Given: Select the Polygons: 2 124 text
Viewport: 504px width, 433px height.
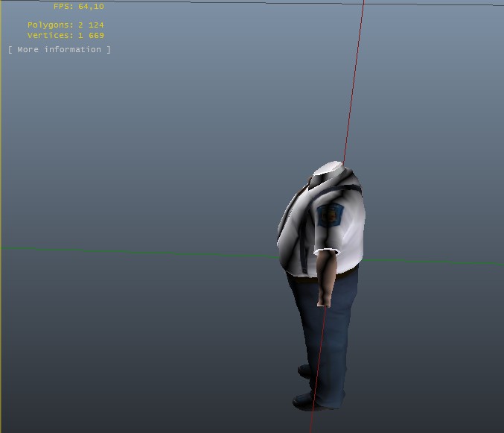Looking at the screenshot, I should (x=66, y=25).
